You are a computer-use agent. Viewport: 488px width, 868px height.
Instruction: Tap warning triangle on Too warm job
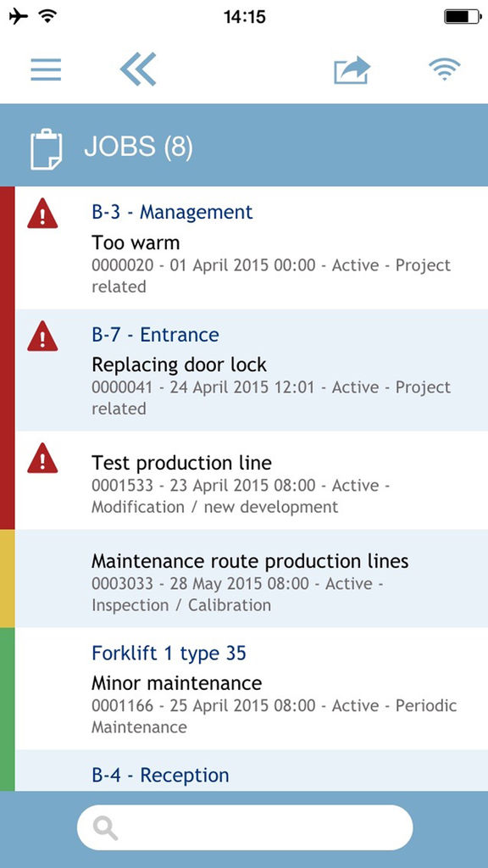click(x=42, y=213)
